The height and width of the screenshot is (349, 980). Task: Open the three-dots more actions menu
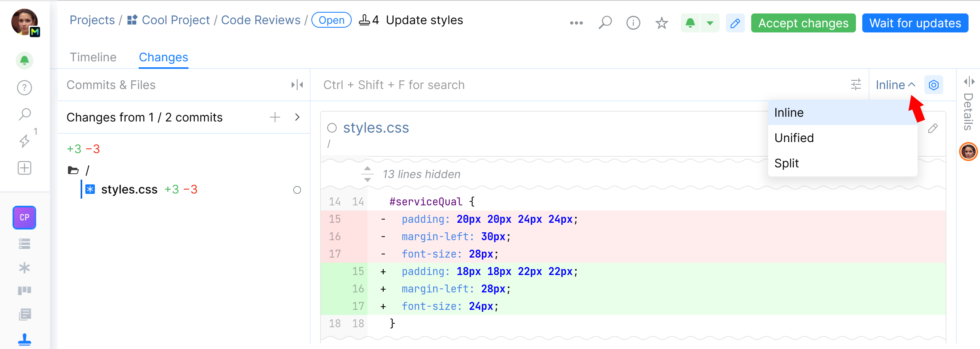click(576, 23)
